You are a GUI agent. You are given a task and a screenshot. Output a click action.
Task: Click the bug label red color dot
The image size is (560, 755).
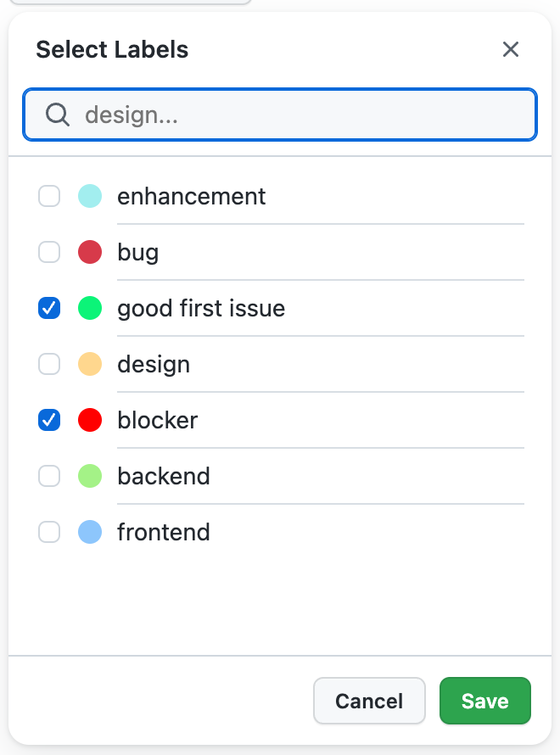(90, 253)
